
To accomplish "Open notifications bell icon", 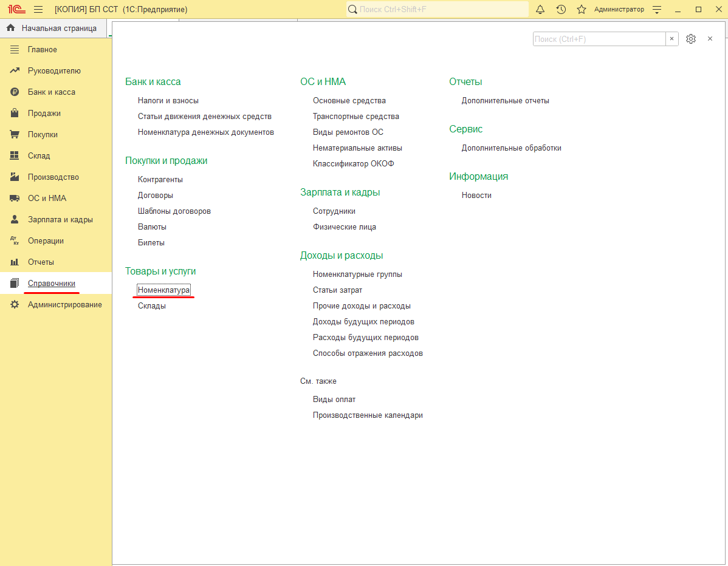I will pos(540,9).
